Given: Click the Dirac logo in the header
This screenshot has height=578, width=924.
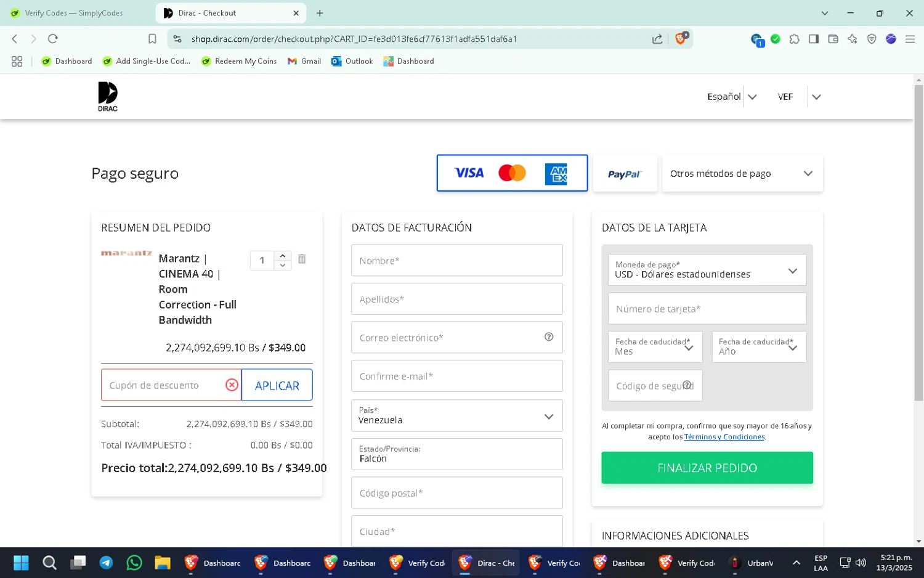Looking at the screenshot, I should click(108, 96).
